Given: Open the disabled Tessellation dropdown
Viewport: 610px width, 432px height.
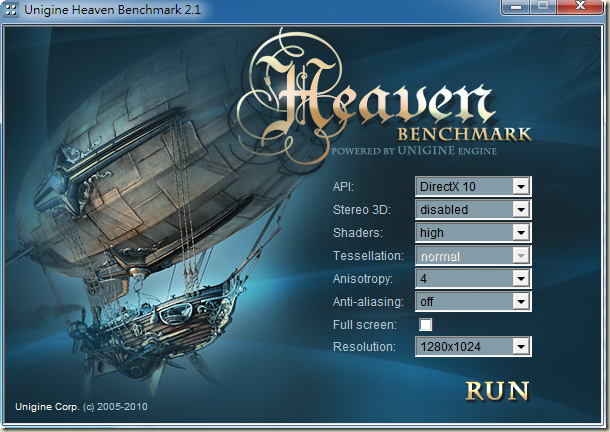Looking at the screenshot, I should pos(473,256).
